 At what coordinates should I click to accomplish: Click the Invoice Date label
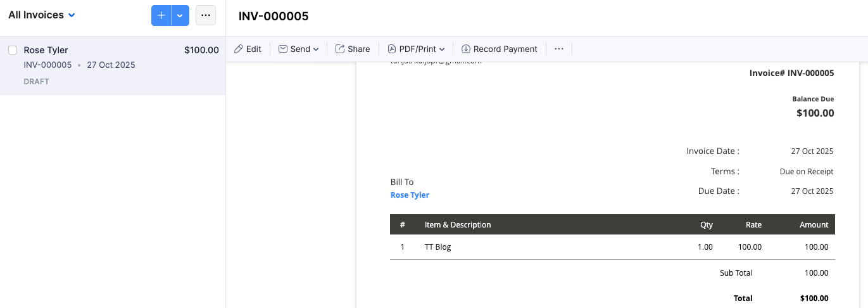713,151
